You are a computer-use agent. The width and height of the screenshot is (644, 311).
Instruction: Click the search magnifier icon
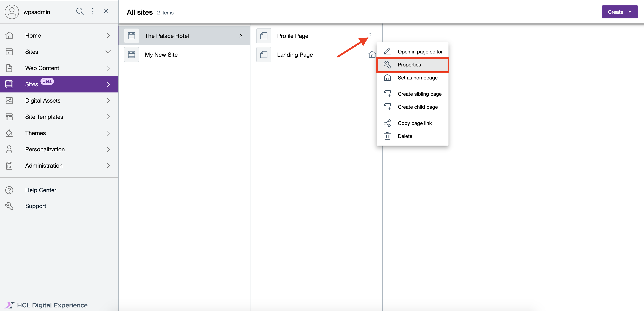pos(80,11)
